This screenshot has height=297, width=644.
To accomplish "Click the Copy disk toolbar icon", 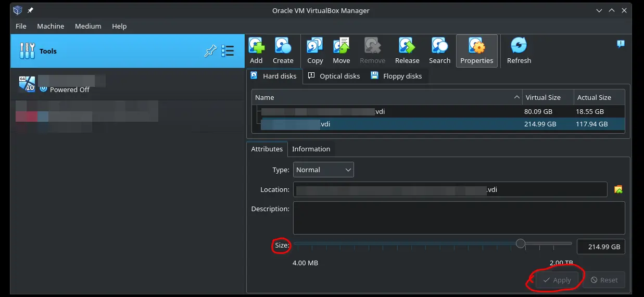I will tap(315, 50).
